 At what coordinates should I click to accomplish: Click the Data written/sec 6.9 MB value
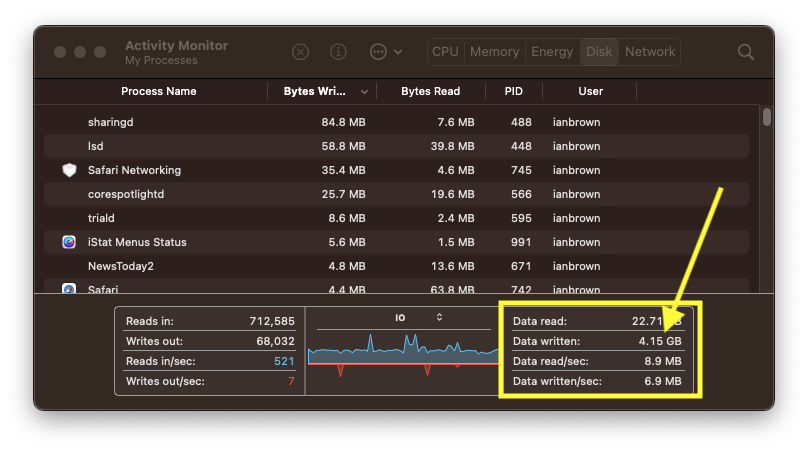[663, 381]
